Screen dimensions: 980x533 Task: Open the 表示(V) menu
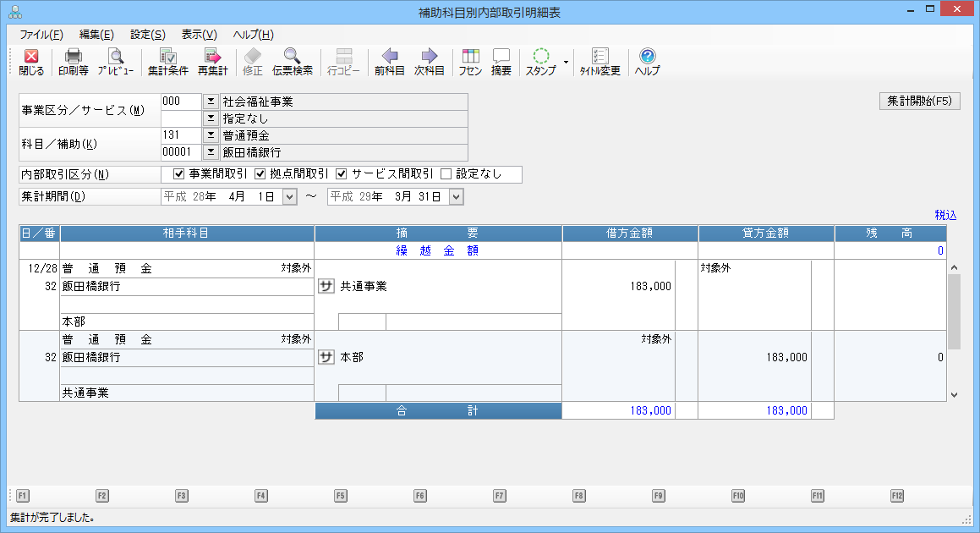(x=199, y=35)
